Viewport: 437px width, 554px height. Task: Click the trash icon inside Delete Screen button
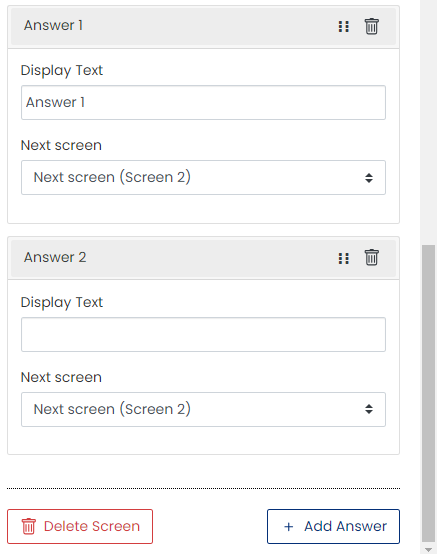pyautogui.click(x=29, y=526)
